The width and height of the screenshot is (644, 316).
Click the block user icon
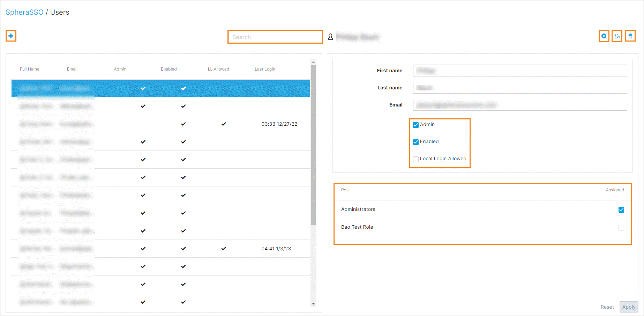pyautogui.click(x=617, y=36)
